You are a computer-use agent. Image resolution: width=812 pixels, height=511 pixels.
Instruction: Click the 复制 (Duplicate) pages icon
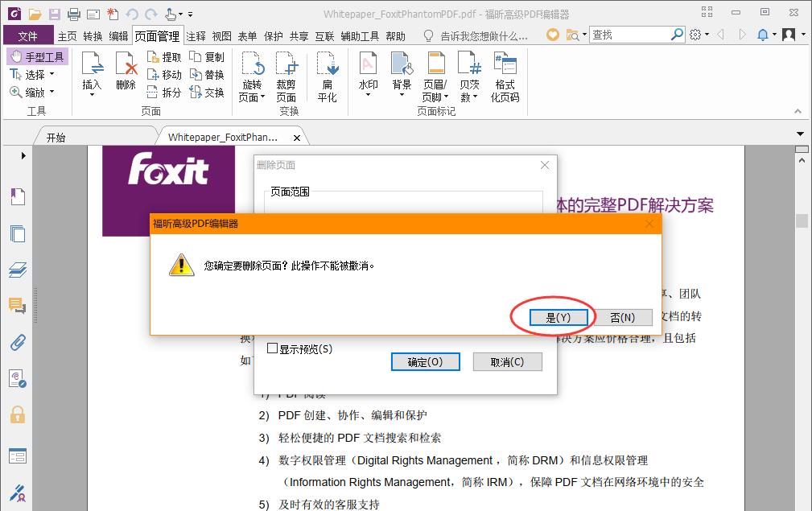pyautogui.click(x=207, y=57)
